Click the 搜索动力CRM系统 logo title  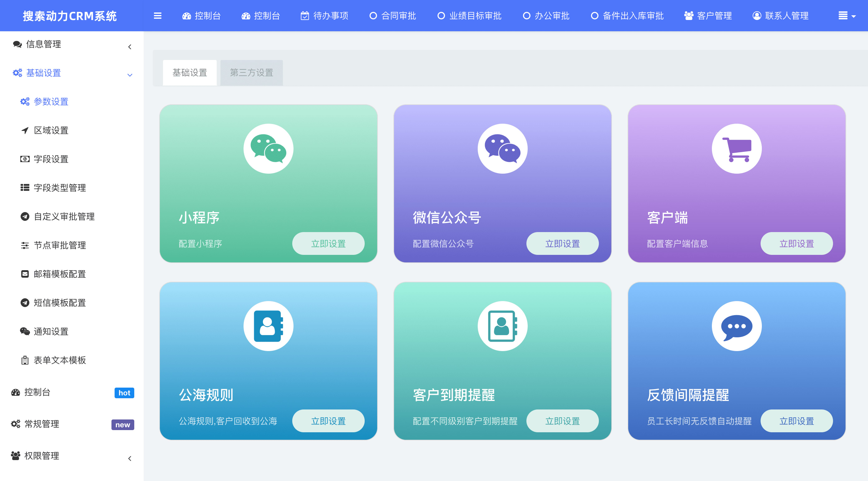click(70, 16)
